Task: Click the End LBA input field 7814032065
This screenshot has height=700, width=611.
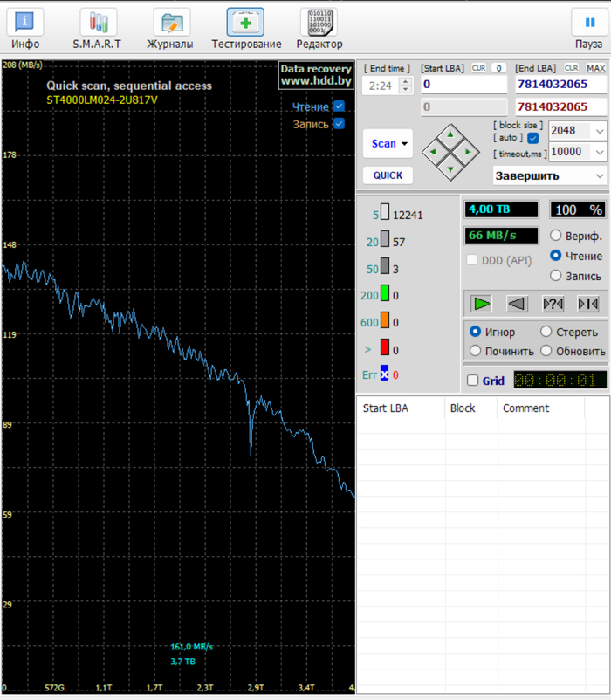Action: [x=561, y=85]
